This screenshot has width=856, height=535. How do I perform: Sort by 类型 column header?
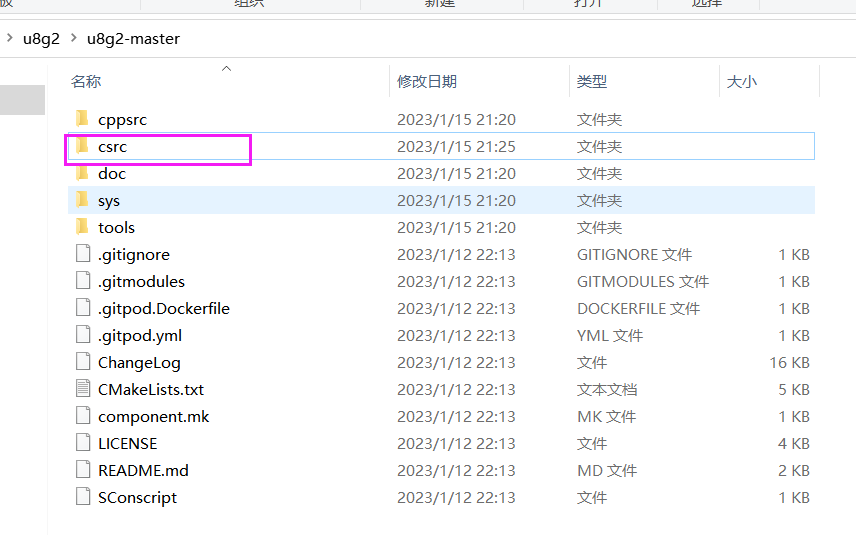[592, 81]
